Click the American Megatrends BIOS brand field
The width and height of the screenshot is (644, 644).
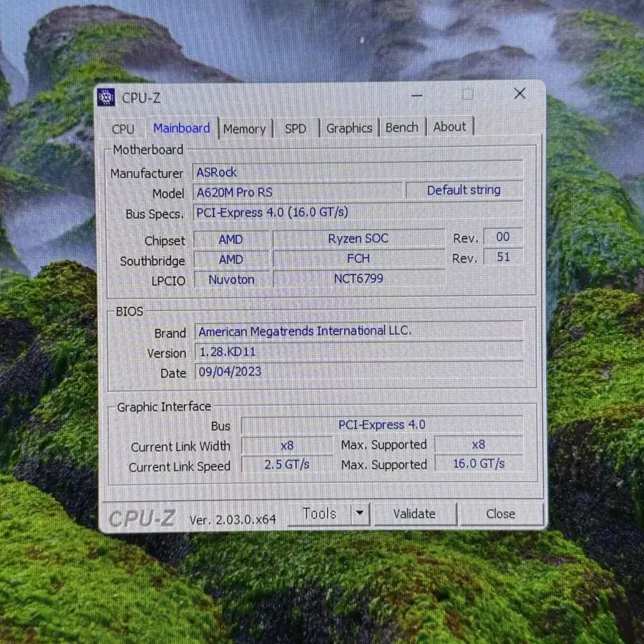[x=359, y=331]
